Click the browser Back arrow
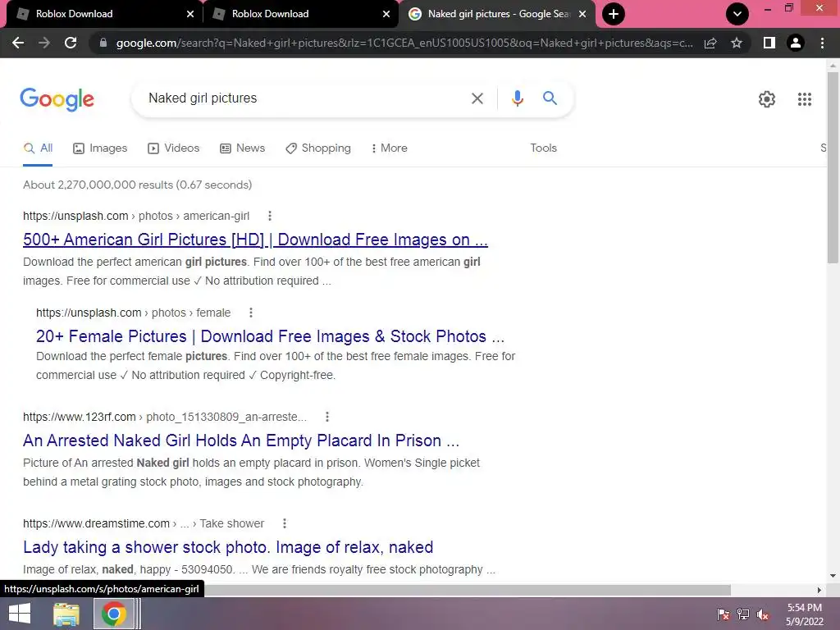 [18, 43]
